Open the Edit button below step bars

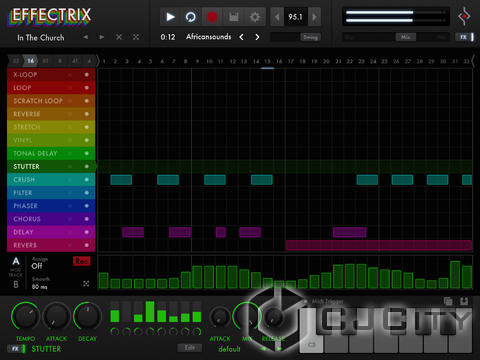(x=190, y=348)
